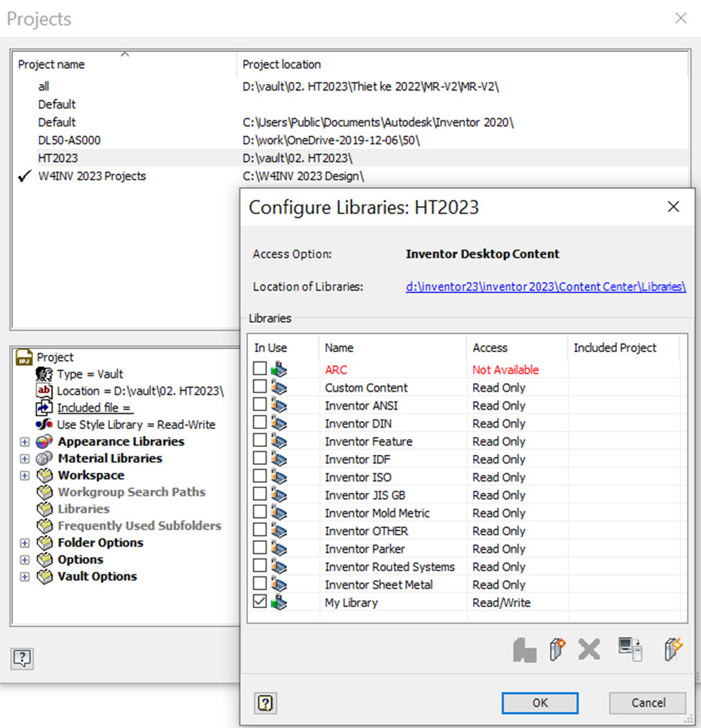701x728 pixels.
Task: Select Inventor Mold Metric library name
Action: [377, 513]
